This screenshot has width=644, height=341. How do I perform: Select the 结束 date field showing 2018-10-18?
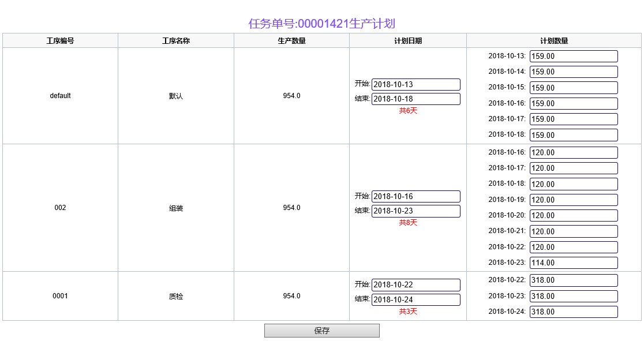415,99
